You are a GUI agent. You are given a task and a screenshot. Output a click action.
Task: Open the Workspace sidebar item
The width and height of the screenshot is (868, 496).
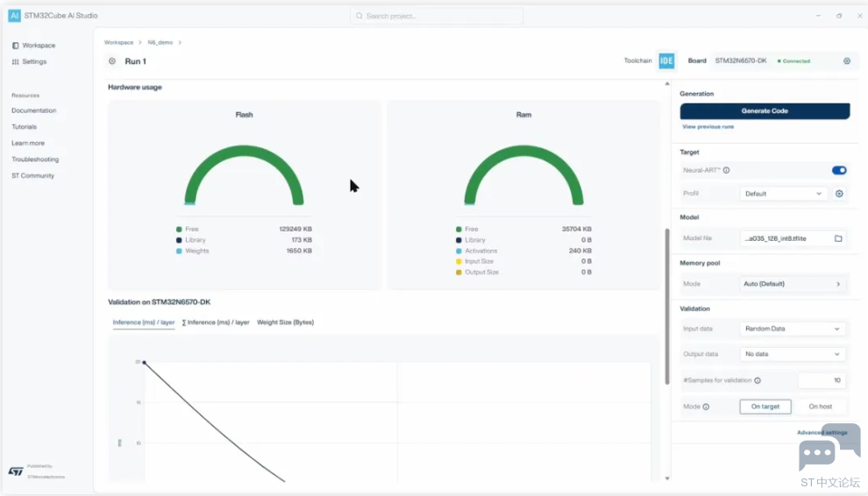(x=34, y=46)
